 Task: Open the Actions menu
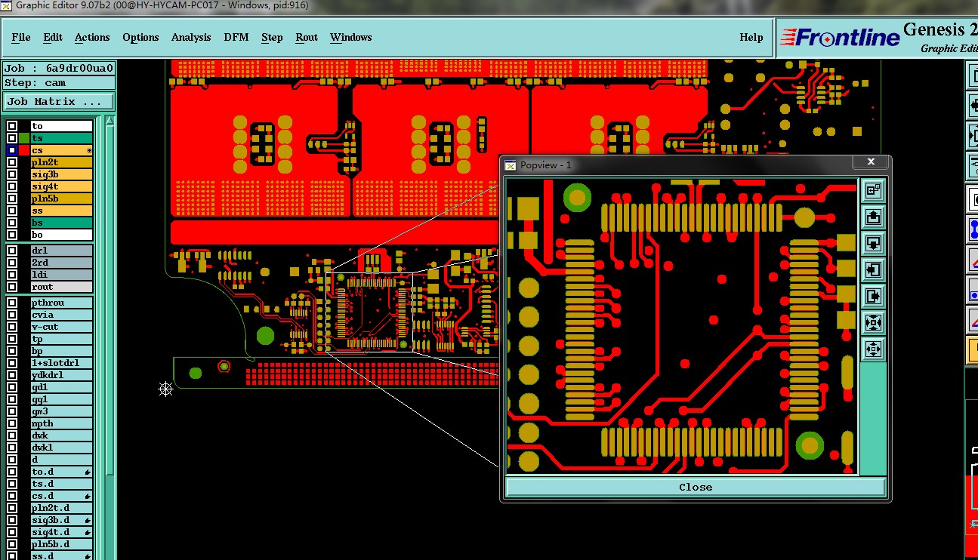[92, 37]
